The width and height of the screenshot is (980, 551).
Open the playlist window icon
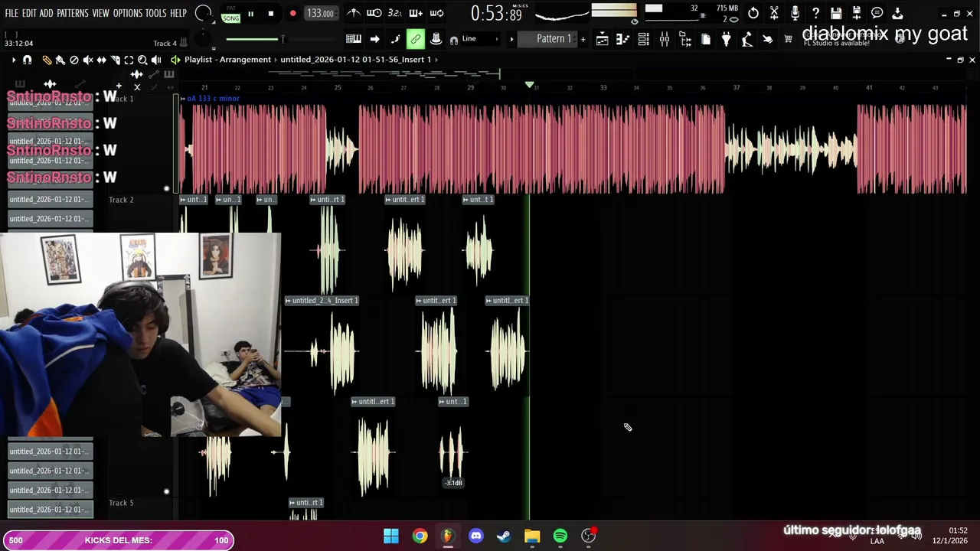point(603,39)
